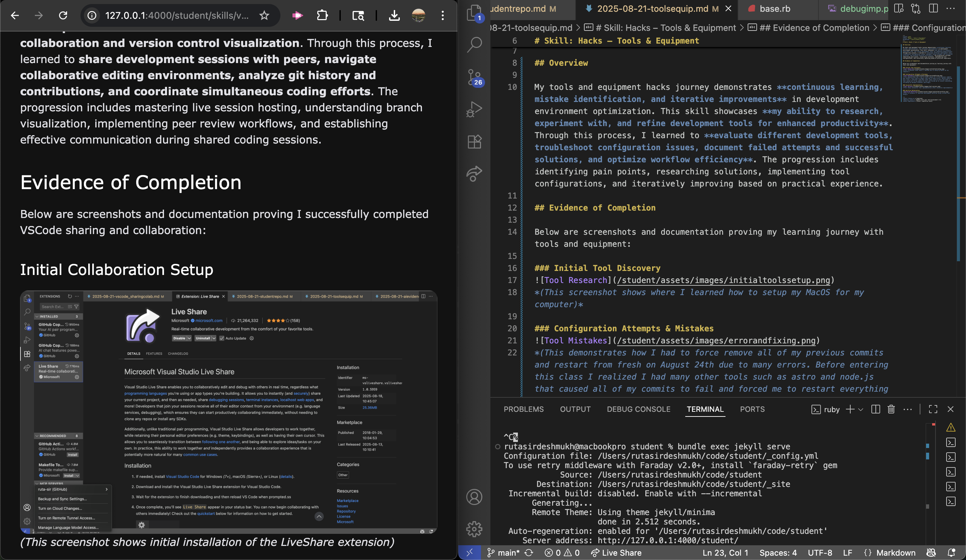
Task: Switch to the PORTS panel tab
Action: [752, 409]
